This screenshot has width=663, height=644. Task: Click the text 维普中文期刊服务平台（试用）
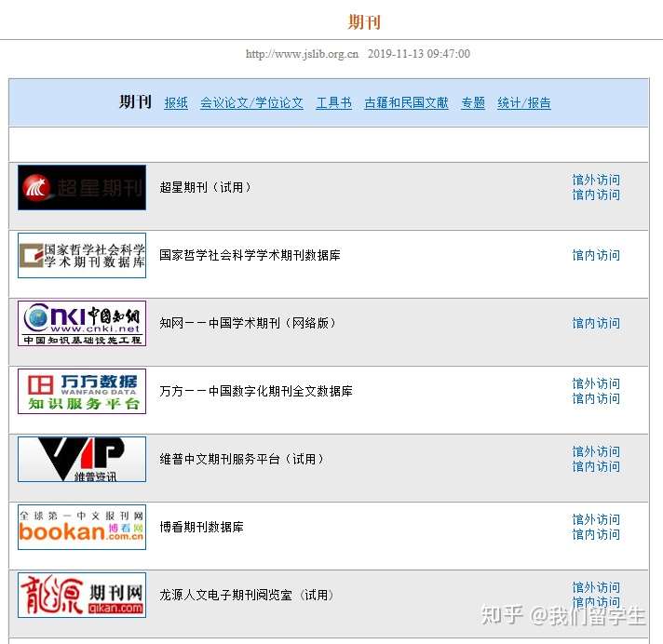[242, 459]
